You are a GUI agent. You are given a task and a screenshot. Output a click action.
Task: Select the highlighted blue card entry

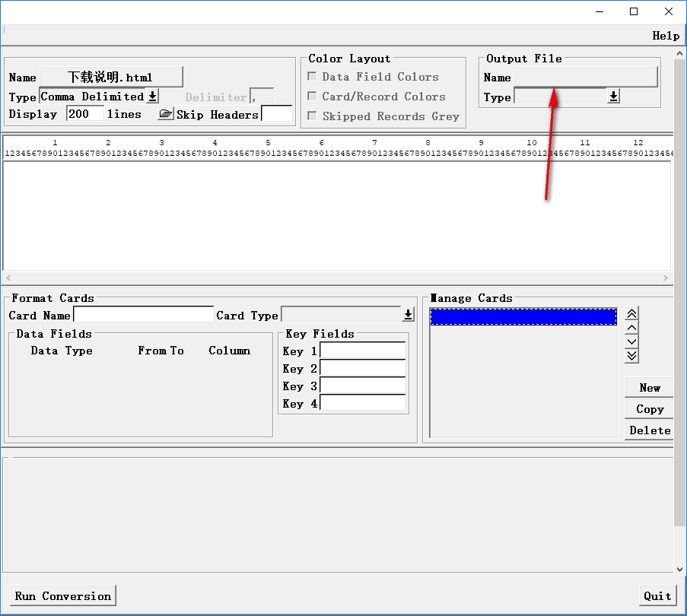(x=523, y=316)
